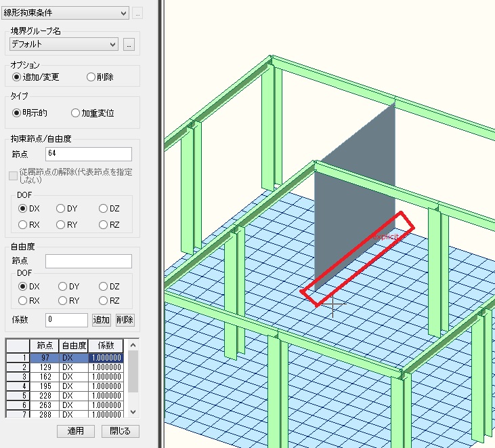
Task: Click the ellipsis button next to デフォルト
Action: coord(129,44)
